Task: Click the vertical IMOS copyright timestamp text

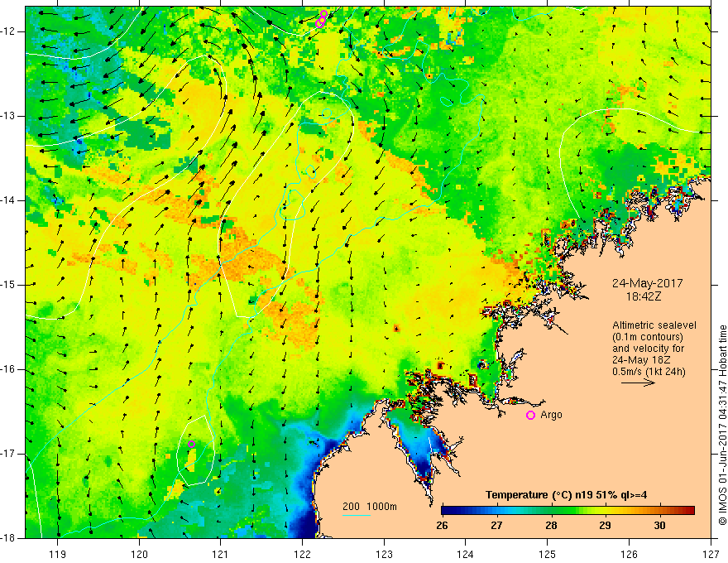Action: (722, 425)
